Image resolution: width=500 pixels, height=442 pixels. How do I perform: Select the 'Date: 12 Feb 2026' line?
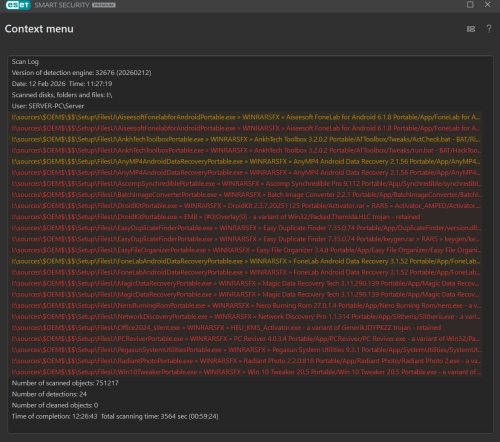(x=62, y=84)
